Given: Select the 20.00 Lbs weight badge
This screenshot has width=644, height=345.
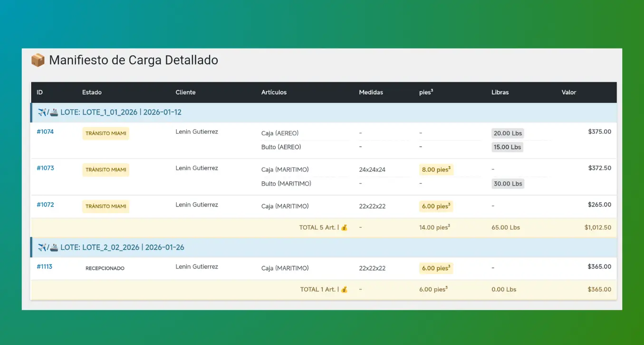Looking at the screenshot, I should click(x=507, y=134).
